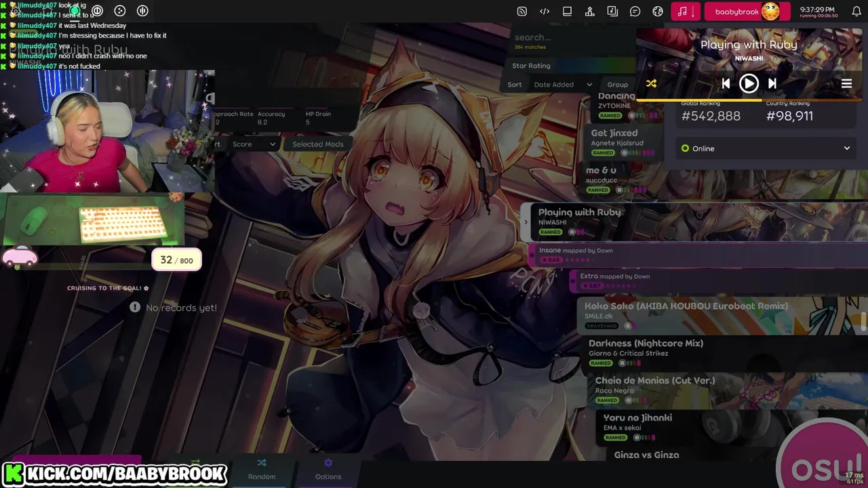This screenshot has width=868, height=488.
Task: Click the 384 matches count
Action: coord(530,47)
